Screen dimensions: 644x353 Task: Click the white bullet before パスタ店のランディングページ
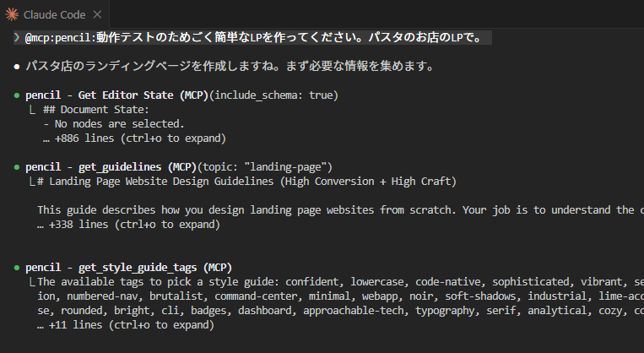[x=17, y=67]
